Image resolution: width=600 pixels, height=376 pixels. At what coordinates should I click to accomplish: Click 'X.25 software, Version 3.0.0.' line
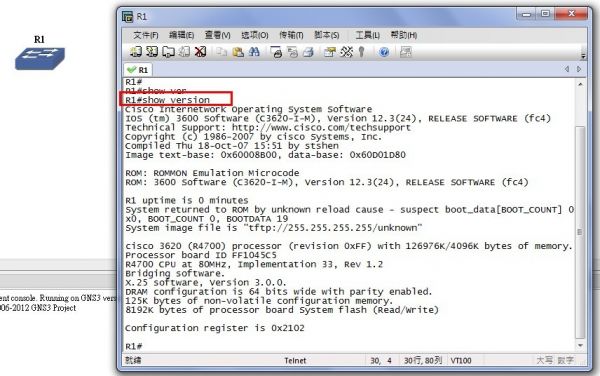[206, 282]
